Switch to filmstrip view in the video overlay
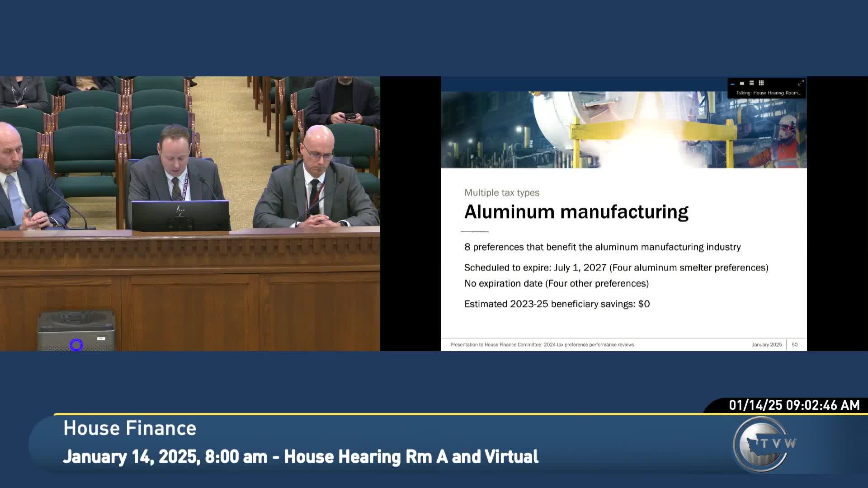 [x=751, y=83]
